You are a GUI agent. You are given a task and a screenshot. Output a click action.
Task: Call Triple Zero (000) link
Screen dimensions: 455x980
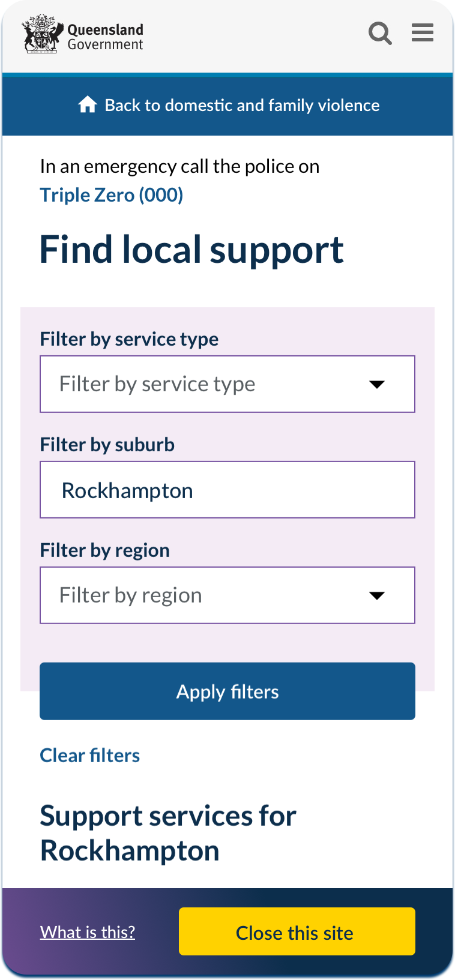pos(112,195)
